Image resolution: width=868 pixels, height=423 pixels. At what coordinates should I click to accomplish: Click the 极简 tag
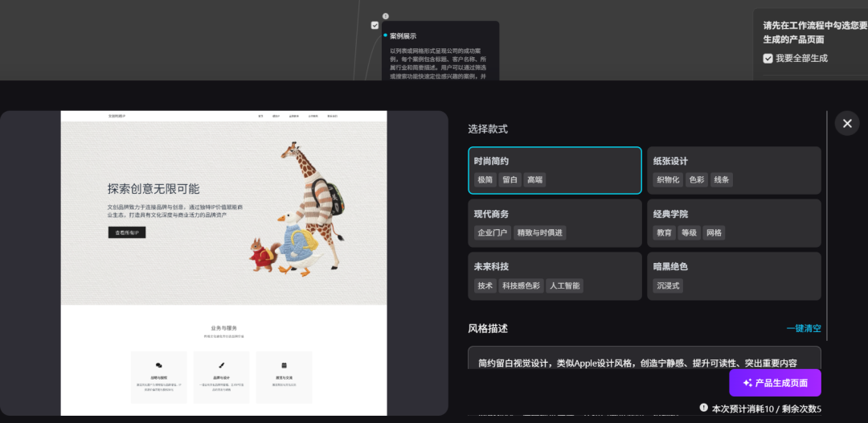(x=485, y=179)
